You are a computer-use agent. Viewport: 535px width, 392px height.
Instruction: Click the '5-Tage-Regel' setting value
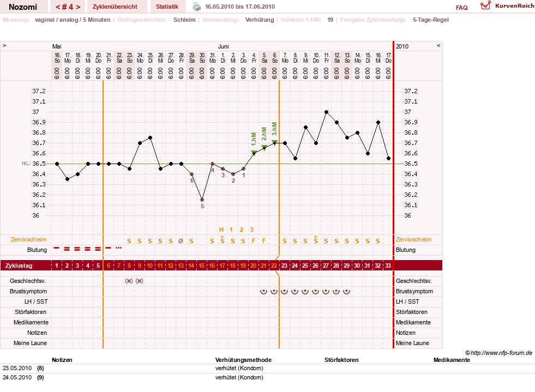431,20
